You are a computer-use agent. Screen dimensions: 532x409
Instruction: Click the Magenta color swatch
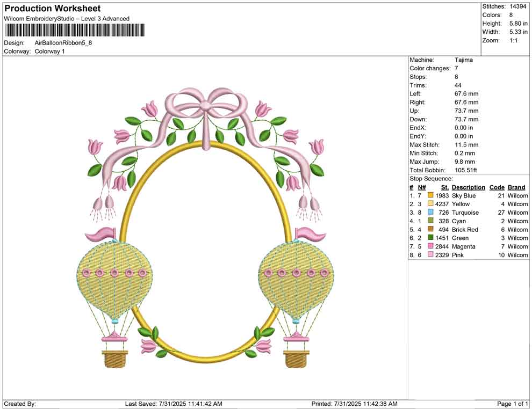pos(430,247)
